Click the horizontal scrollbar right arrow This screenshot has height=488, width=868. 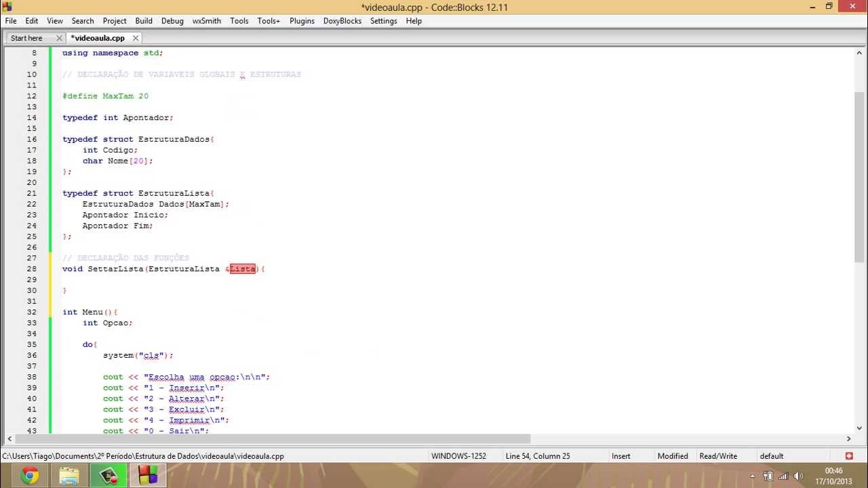tap(848, 439)
